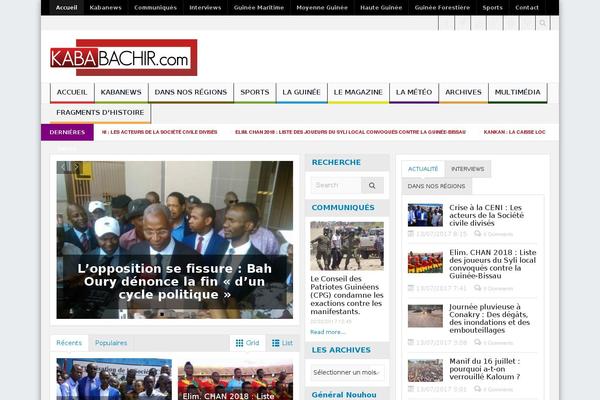Open the Elim. CHAN 2018 grid card image
Screen dimensions: 600x400
click(235, 379)
